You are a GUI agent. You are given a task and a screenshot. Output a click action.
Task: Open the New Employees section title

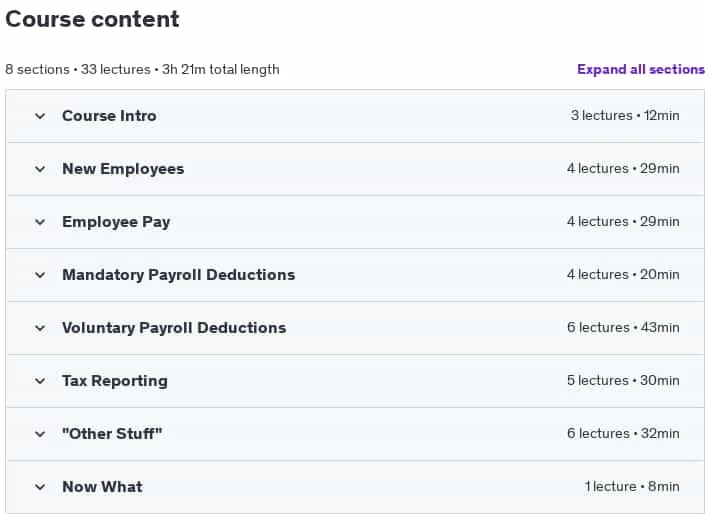(x=123, y=169)
